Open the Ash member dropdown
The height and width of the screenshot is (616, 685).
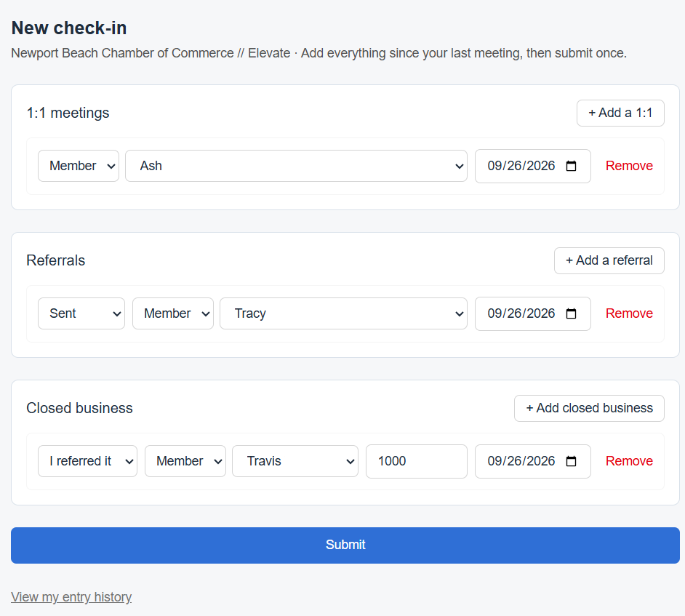(296, 166)
